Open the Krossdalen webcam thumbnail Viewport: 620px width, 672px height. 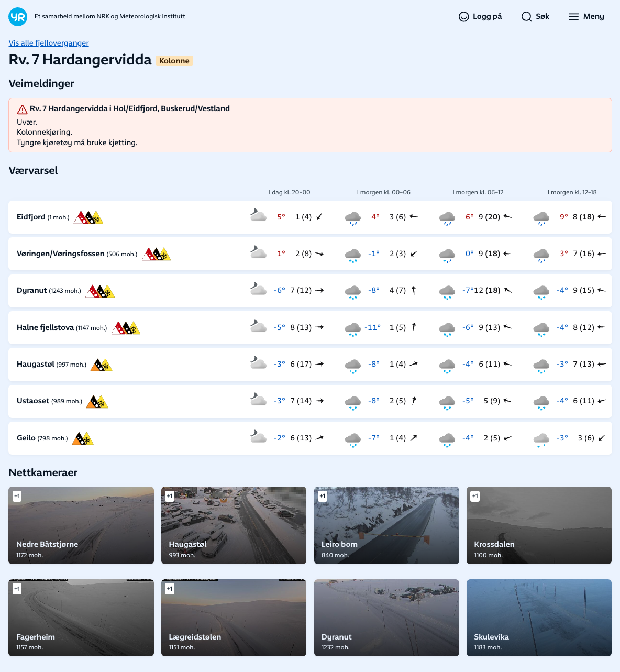coord(539,525)
